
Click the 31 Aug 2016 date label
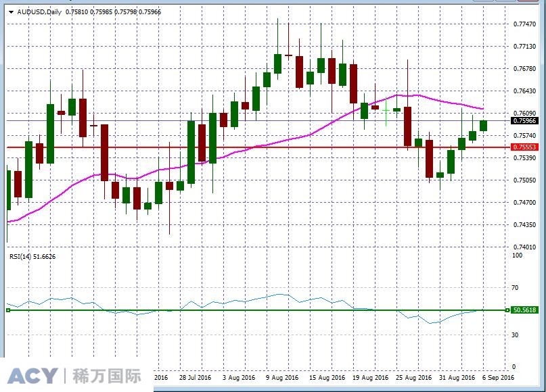(457, 377)
